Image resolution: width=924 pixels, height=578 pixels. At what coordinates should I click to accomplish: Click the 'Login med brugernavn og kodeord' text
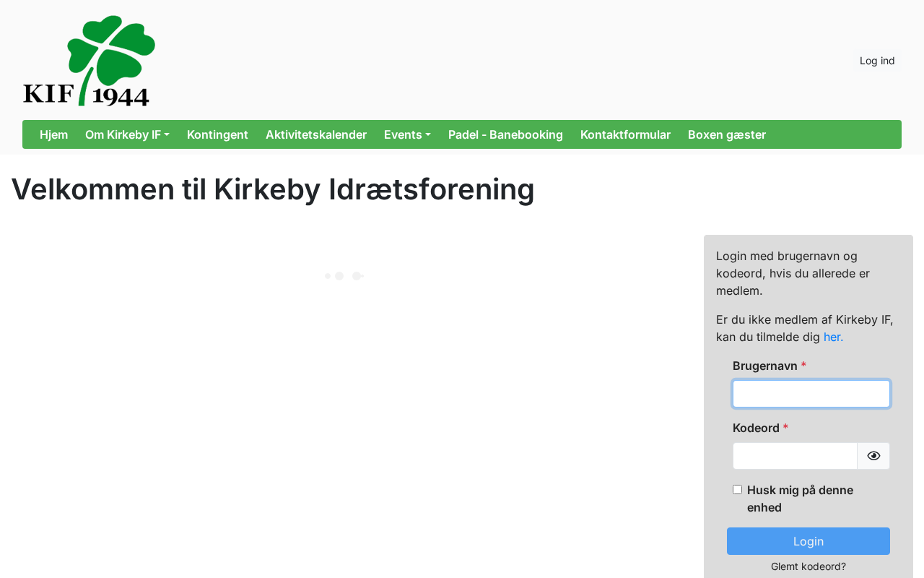pos(793,273)
